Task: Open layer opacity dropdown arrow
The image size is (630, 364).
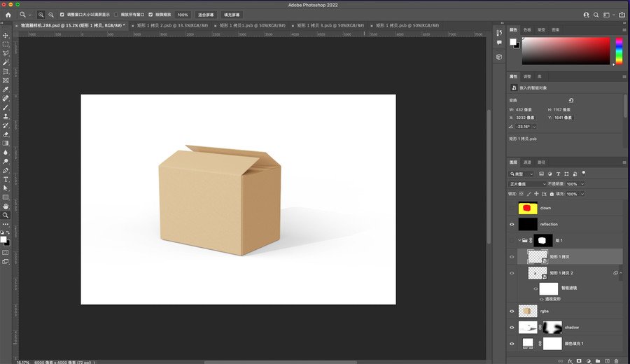Action: [582, 184]
